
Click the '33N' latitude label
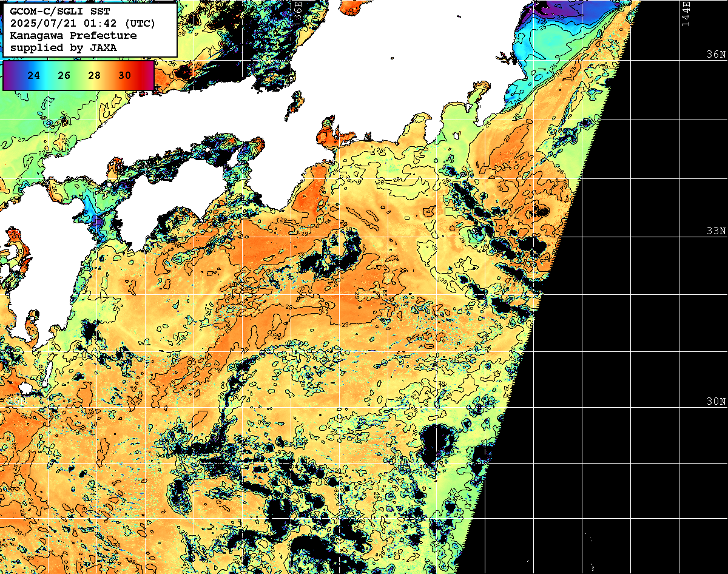[716, 231]
